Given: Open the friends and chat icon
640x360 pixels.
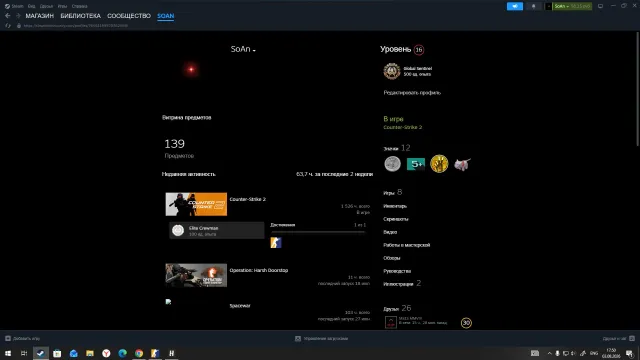Looking at the screenshot, I should [632, 338].
